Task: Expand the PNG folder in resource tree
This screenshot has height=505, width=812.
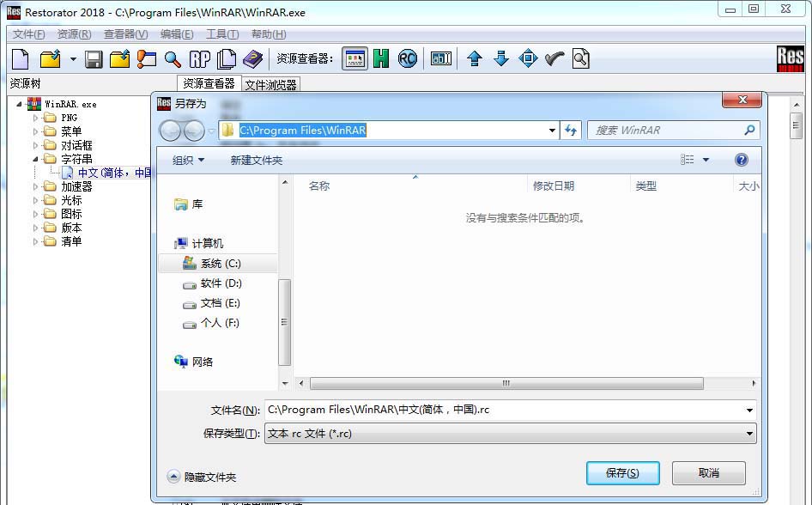Action: (x=35, y=119)
